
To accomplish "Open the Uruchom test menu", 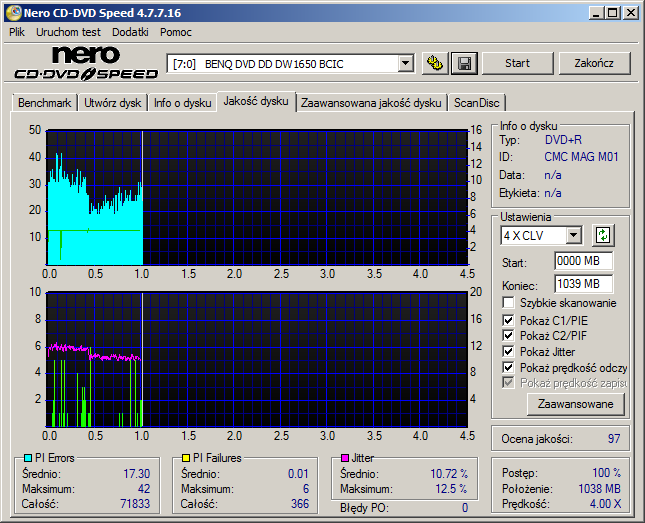I will tap(68, 32).
